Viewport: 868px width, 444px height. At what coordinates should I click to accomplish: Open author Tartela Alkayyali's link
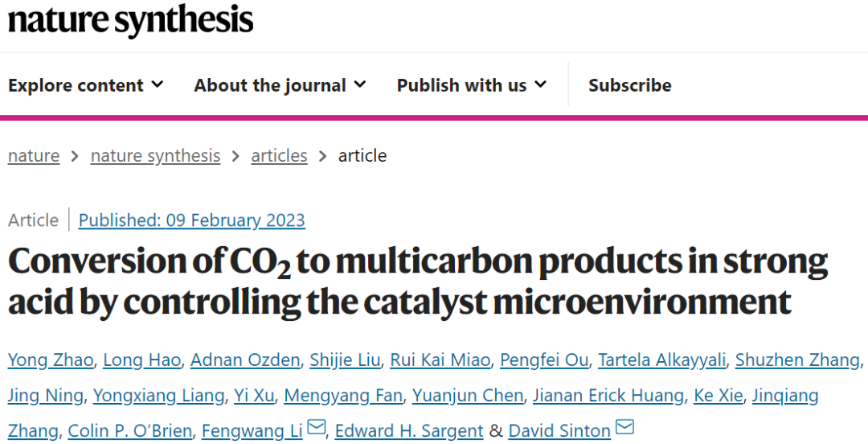pyautogui.click(x=661, y=360)
